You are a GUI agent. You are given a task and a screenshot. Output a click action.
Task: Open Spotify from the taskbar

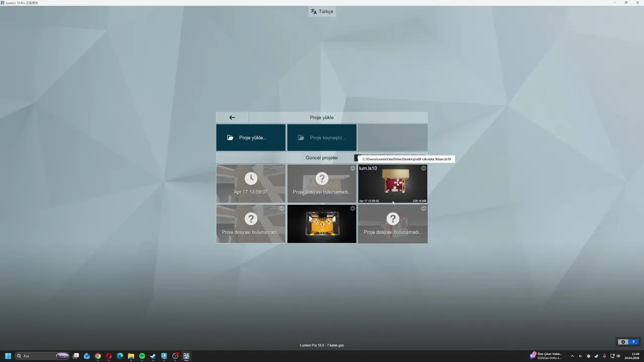[x=142, y=356]
